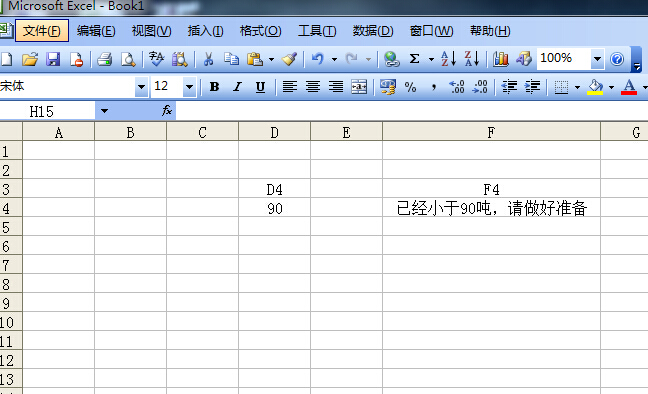Image resolution: width=648 pixels, height=394 pixels.
Task: Toggle Bold formatting
Action: [x=214, y=87]
